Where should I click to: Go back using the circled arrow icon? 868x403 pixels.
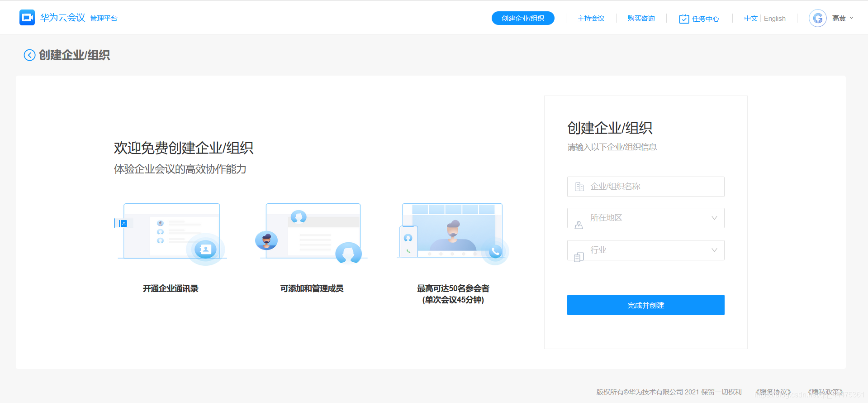[x=29, y=55]
